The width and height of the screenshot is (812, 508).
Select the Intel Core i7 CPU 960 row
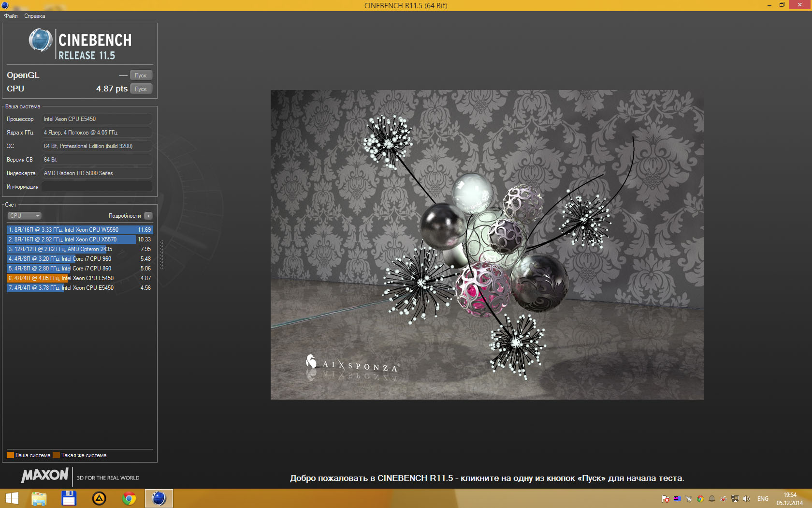click(80, 259)
